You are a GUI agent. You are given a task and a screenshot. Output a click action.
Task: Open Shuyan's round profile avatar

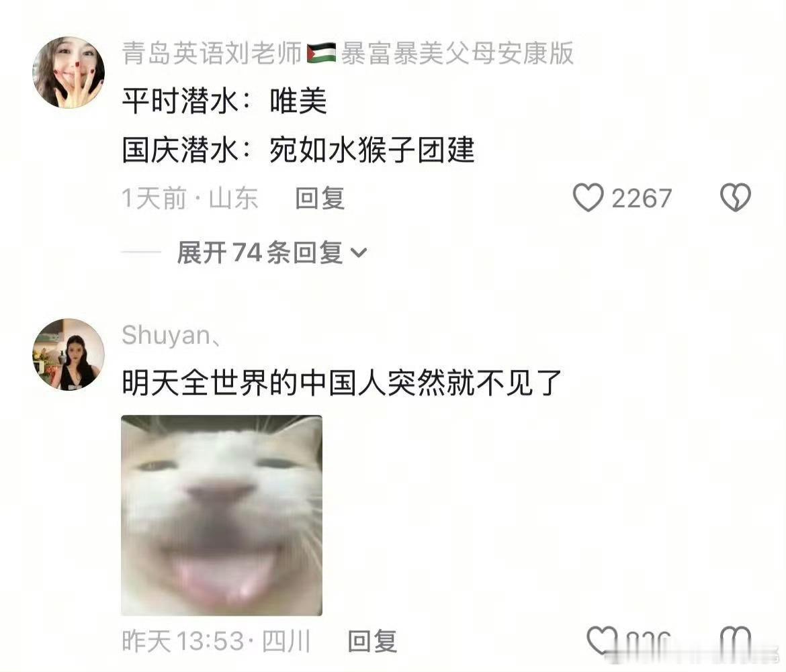click(x=69, y=354)
